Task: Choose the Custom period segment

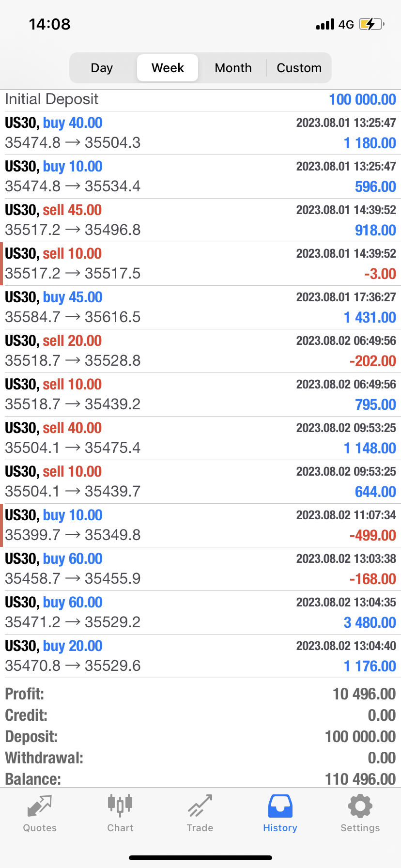Action: pyautogui.click(x=299, y=68)
